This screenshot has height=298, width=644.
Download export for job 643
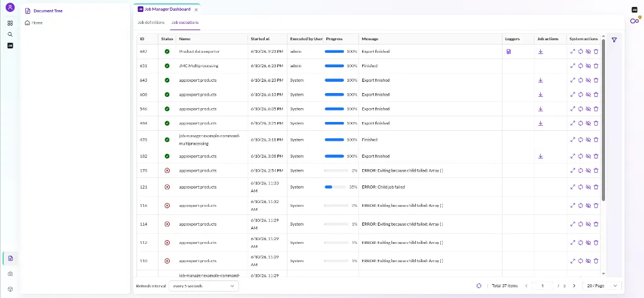[x=540, y=80]
